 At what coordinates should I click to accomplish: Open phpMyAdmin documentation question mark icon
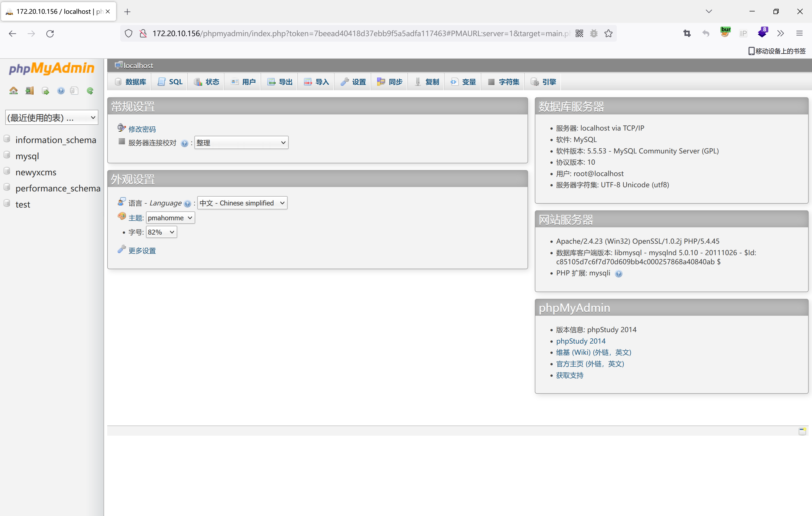[x=61, y=90]
